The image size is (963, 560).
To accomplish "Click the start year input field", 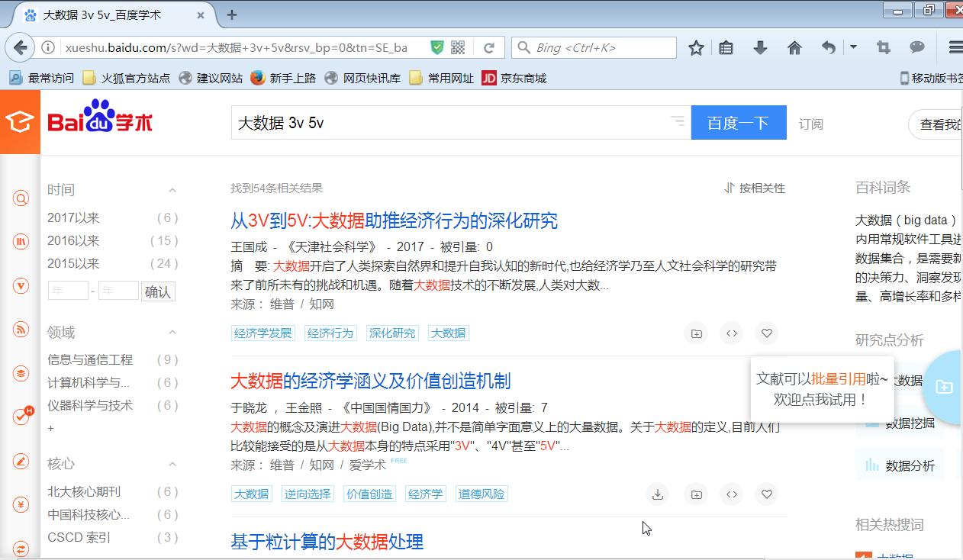I will pos(68,291).
